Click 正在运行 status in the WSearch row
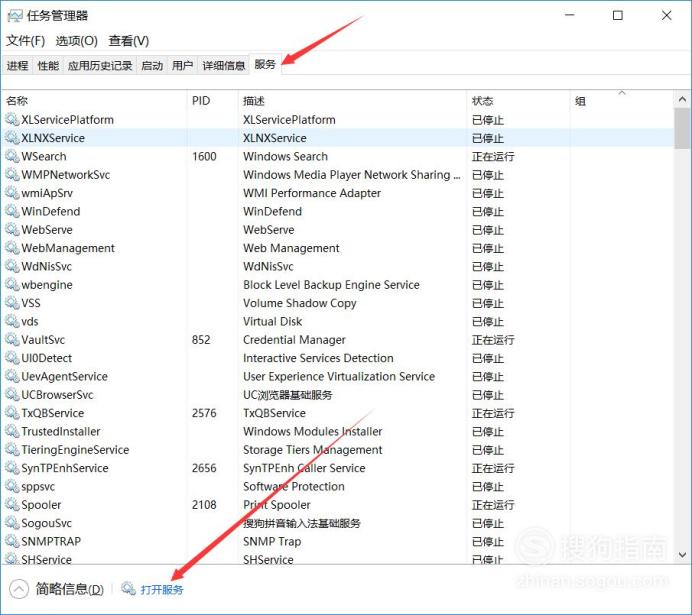Image resolution: width=692 pixels, height=615 pixels. [493, 156]
